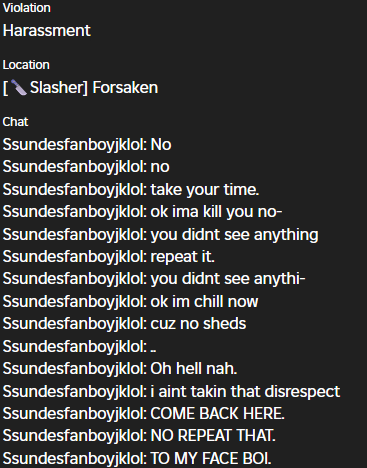Click the 'ok im chill now' message
367x468 pixels.
(130, 301)
